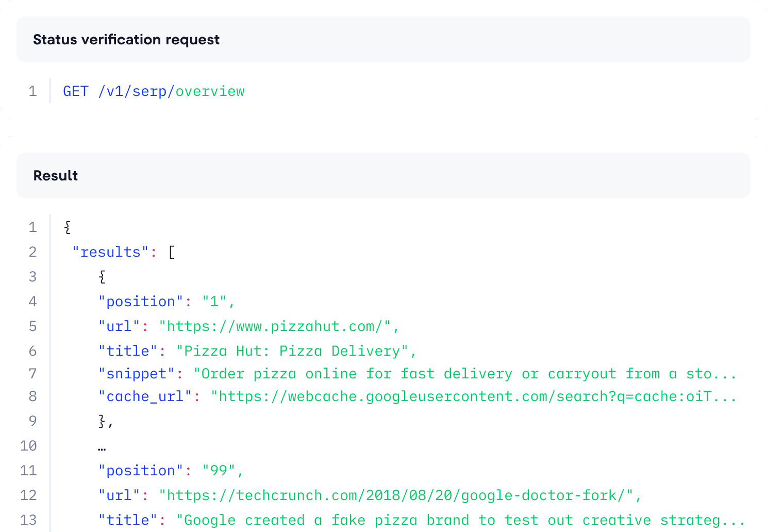Click the "cache_url" key
This screenshot has height=532, width=767.
[x=145, y=396]
